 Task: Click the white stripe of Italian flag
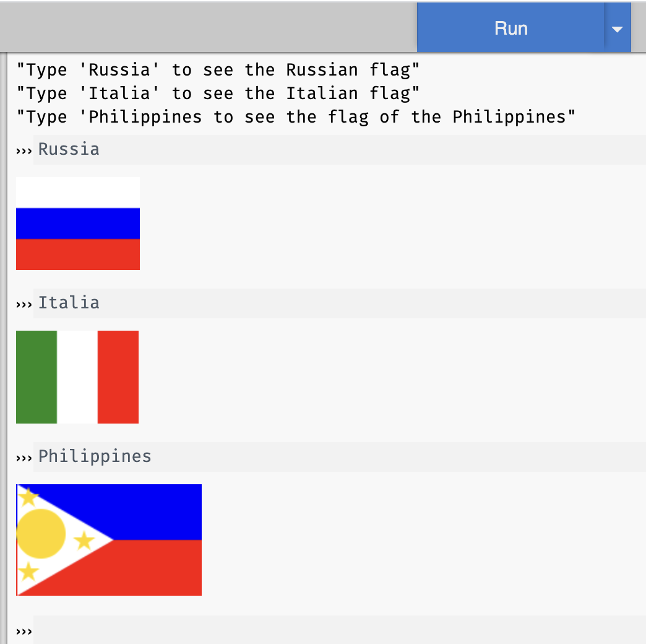(x=77, y=377)
